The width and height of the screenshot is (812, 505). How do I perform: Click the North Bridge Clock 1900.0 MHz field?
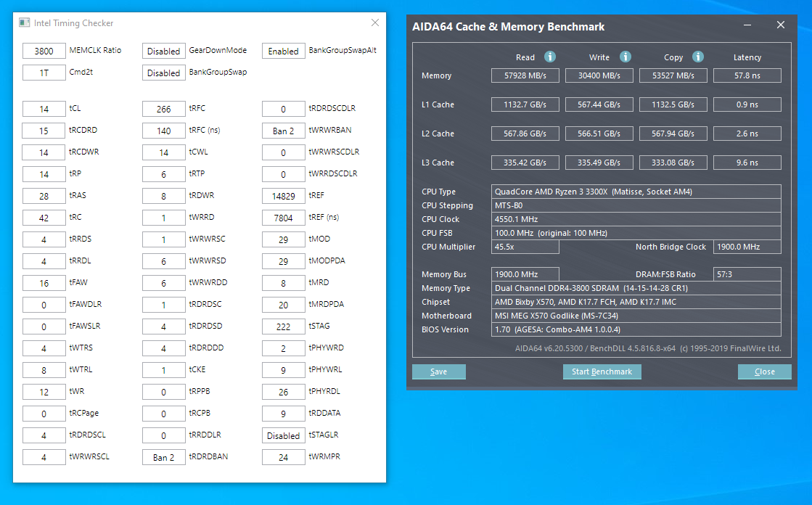[x=747, y=247]
